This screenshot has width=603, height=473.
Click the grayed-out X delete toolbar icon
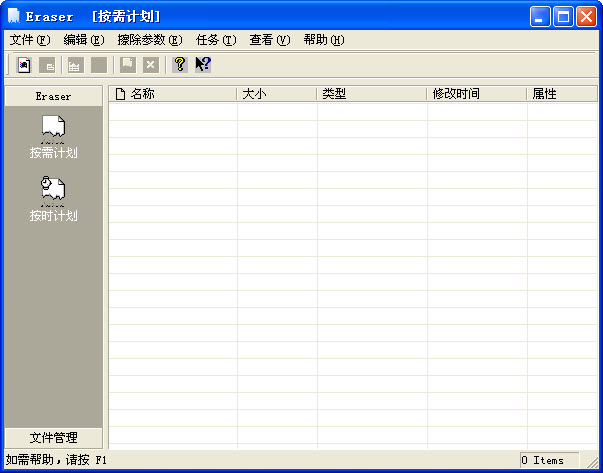click(x=151, y=65)
